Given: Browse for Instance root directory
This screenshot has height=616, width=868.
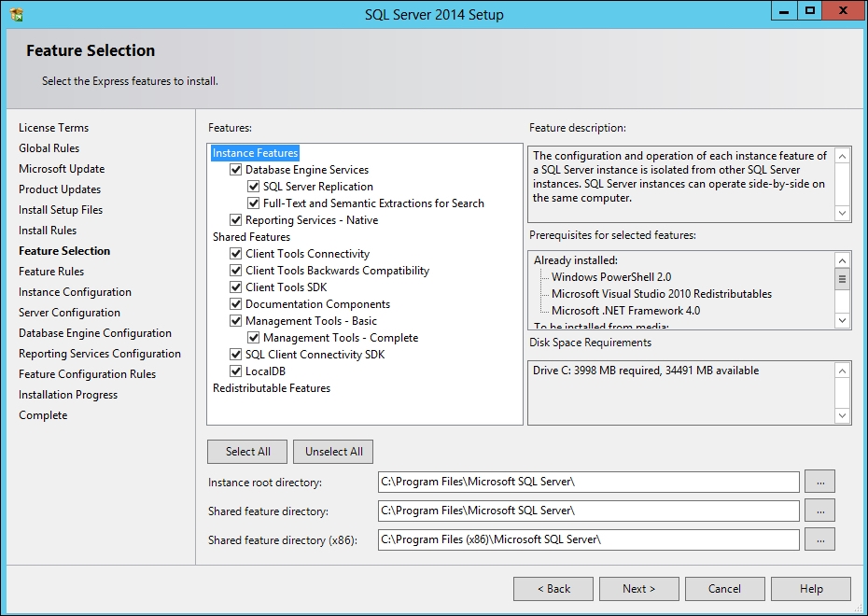Looking at the screenshot, I should (819, 482).
